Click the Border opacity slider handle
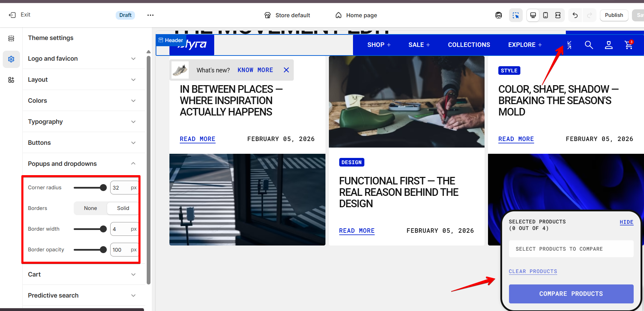The height and width of the screenshot is (311, 644). pos(103,250)
